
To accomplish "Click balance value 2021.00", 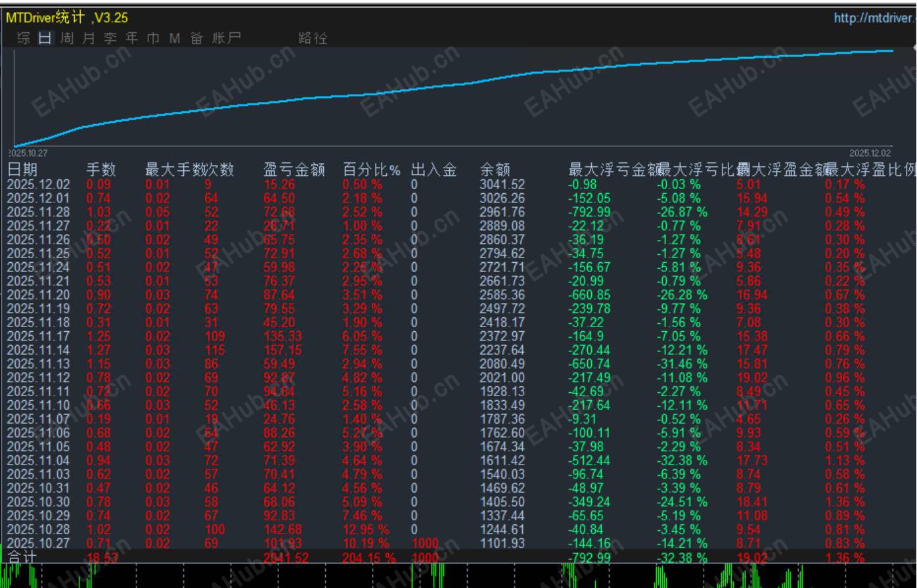I will (x=502, y=378).
